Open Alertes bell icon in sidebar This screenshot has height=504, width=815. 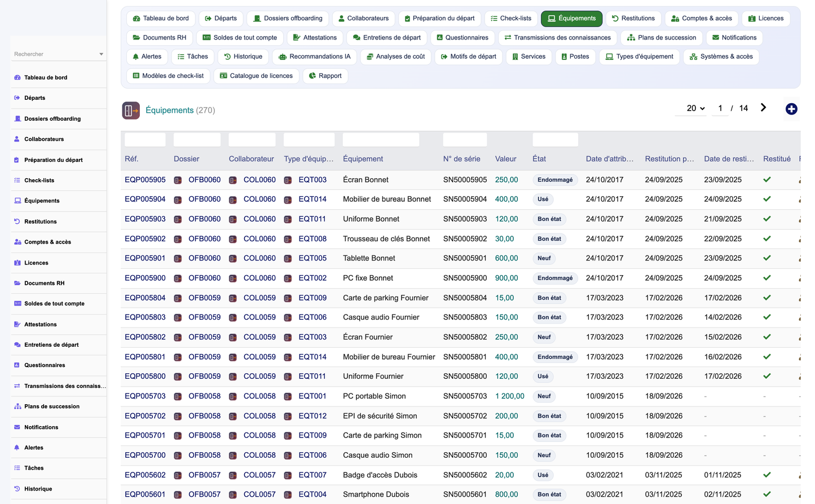click(x=17, y=448)
